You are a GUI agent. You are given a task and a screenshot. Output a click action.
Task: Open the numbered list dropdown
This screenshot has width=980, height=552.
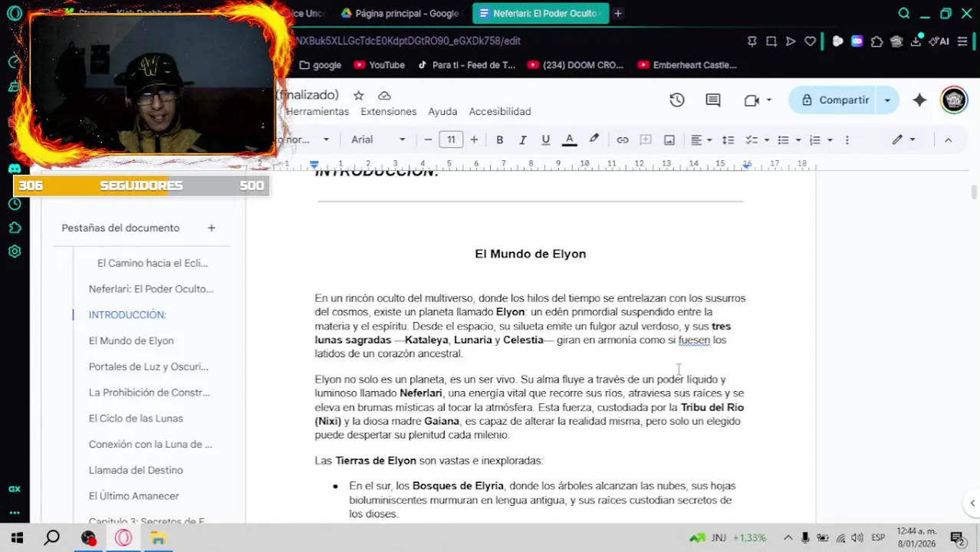[821, 140]
